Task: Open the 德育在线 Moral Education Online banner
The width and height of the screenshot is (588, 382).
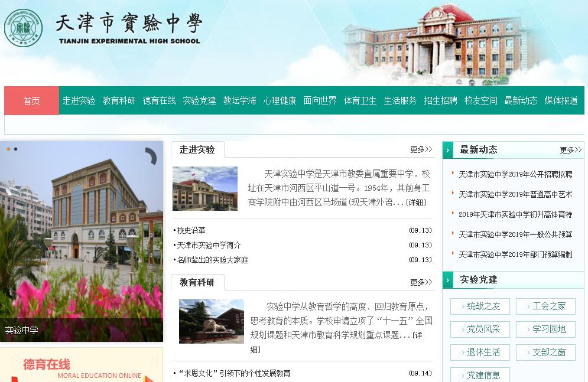Action: (81, 366)
